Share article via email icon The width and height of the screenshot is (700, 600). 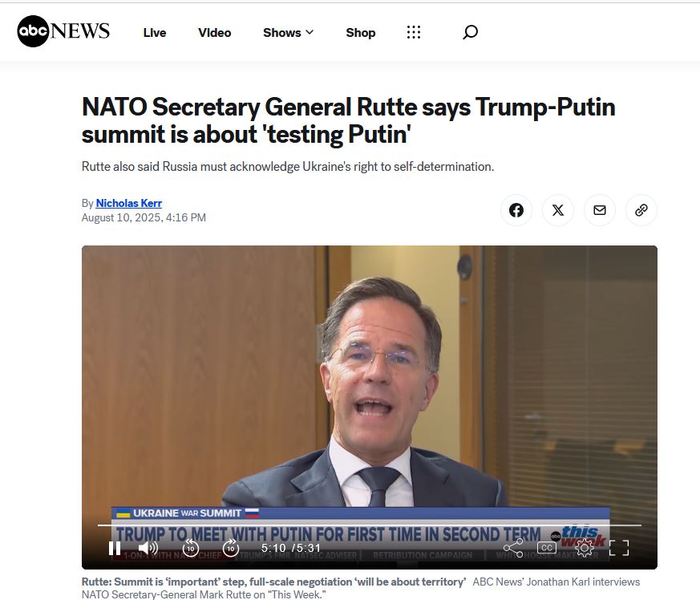click(x=599, y=210)
